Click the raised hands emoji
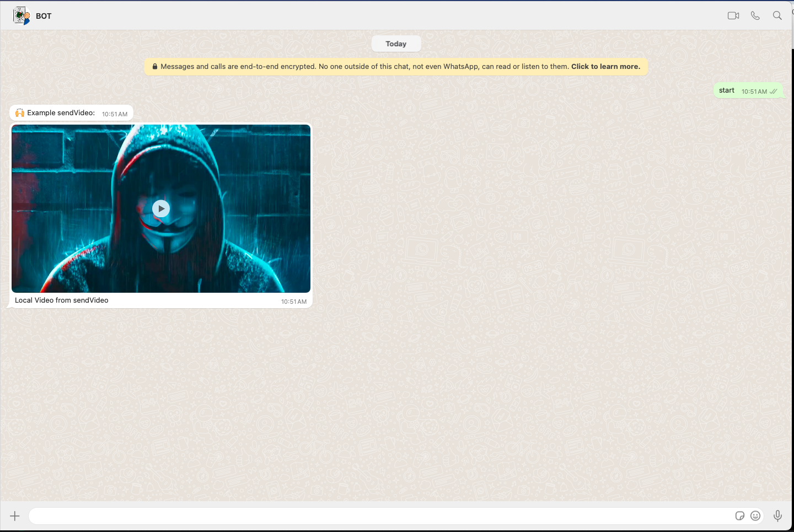 [x=20, y=113]
